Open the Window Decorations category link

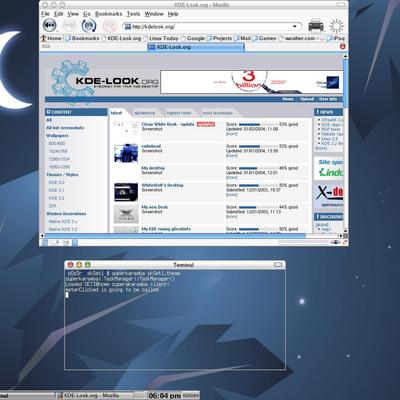pyautogui.click(x=66, y=214)
